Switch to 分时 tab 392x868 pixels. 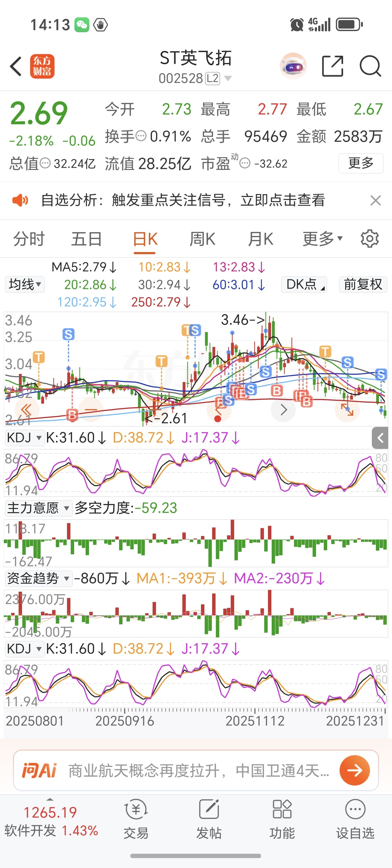pos(29,239)
